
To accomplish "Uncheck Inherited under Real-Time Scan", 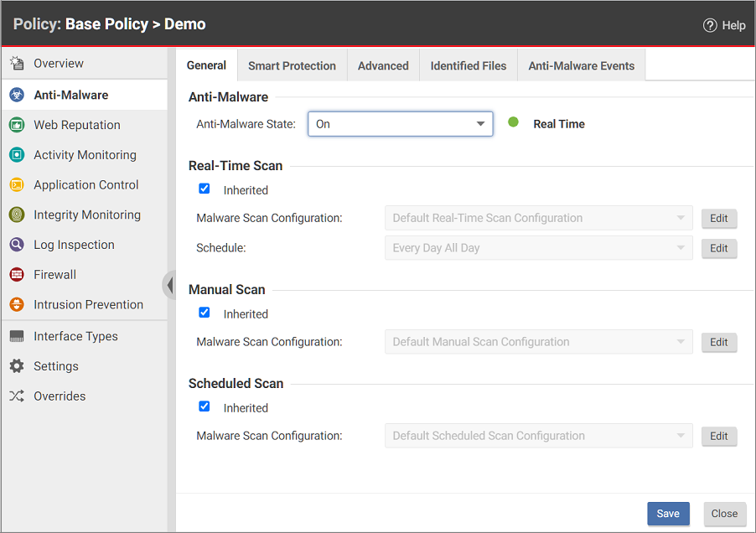I will pyautogui.click(x=205, y=189).
